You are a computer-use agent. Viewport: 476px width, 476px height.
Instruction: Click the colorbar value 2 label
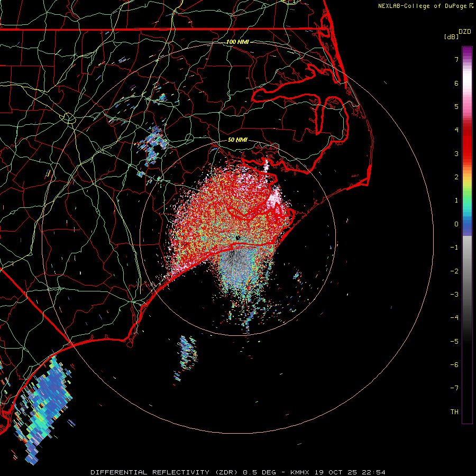pos(456,177)
